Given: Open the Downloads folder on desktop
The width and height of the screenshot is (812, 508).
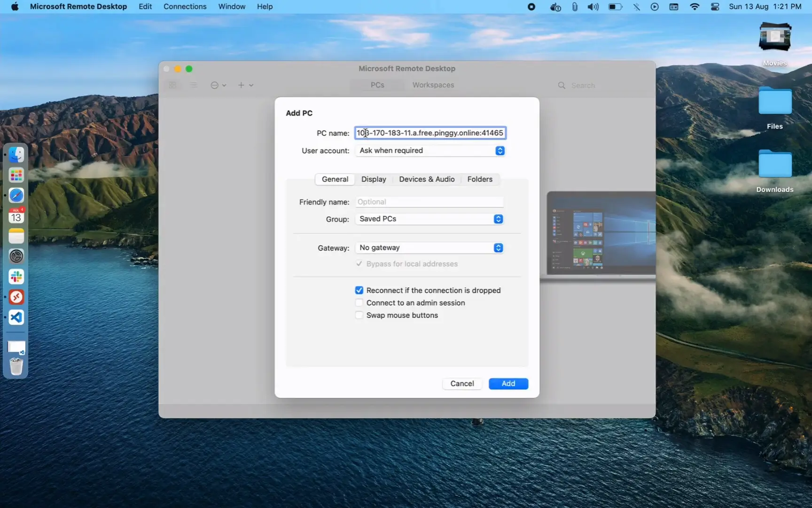Looking at the screenshot, I should pos(774,171).
